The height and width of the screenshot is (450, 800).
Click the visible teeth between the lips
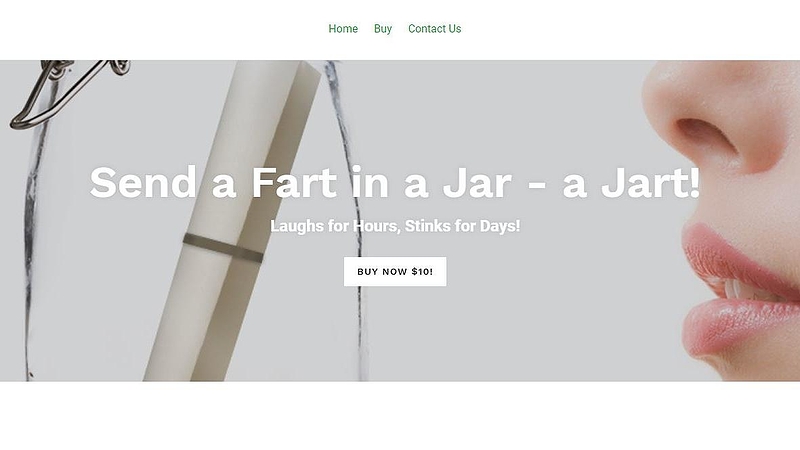click(742, 290)
